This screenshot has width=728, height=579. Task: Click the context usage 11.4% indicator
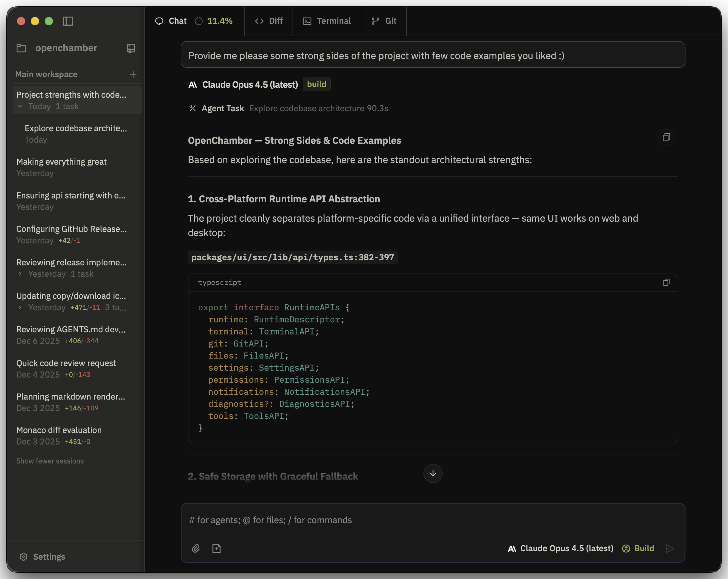214,21
